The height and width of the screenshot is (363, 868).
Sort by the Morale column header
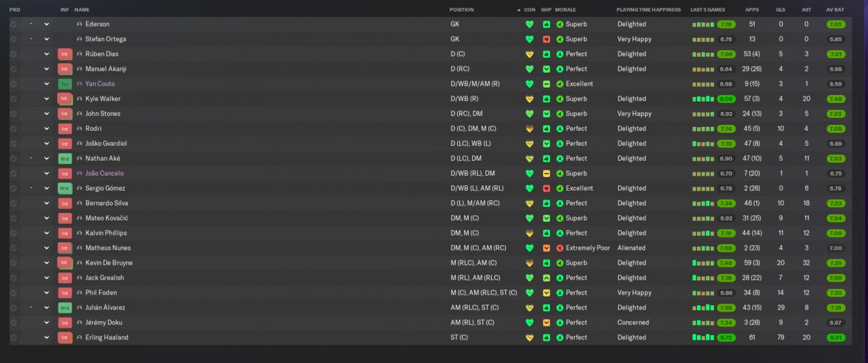tap(565, 10)
